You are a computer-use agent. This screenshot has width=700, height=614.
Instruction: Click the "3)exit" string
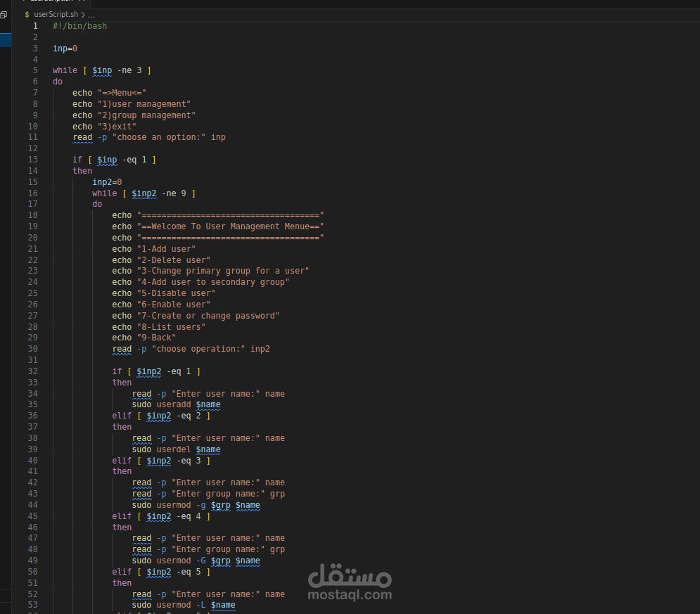pyautogui.click(x=117, y=127)
